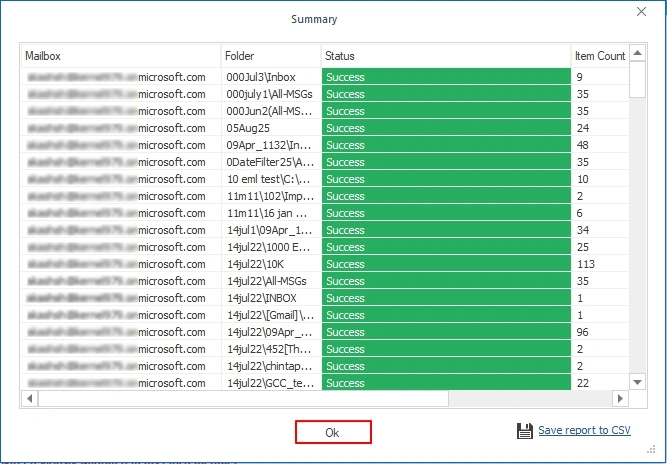Select the 05Aug25 folder row
Viewport: 667px width, 464px height.
click(x=270, y=128)
